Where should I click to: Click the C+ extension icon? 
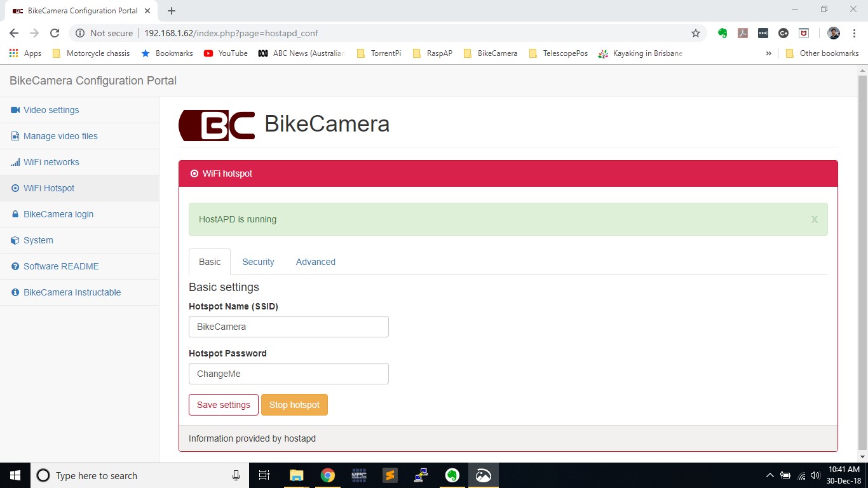pyautogui.click(x=783, y=33)
